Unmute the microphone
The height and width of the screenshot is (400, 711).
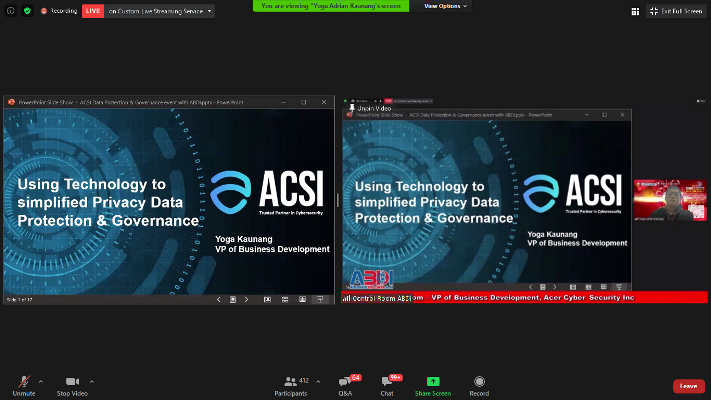pos(24,386)
